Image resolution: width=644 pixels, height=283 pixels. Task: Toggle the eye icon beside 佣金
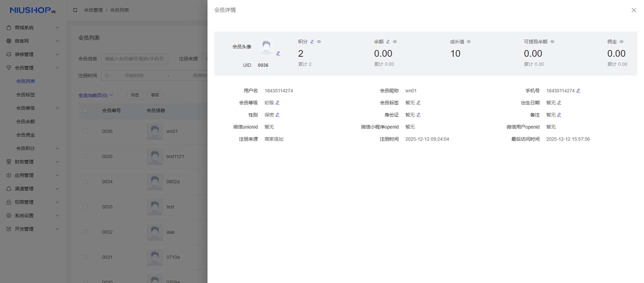(x=622, y=42)
